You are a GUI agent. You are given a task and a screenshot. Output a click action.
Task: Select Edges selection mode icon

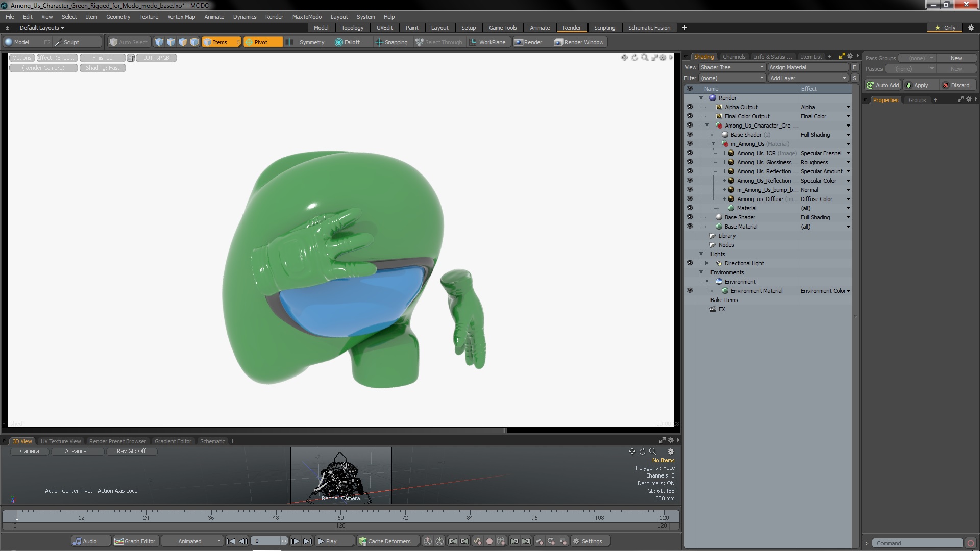171,42
